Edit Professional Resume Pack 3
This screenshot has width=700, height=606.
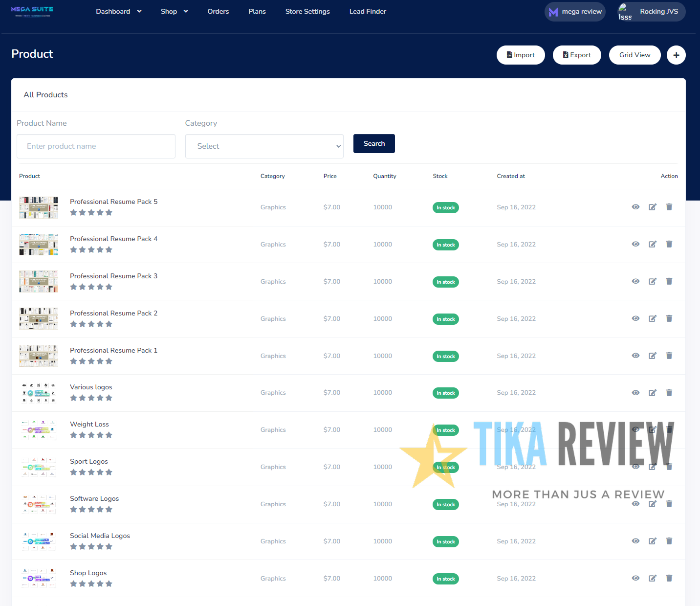pyautogui.click(x=652, y=281)
